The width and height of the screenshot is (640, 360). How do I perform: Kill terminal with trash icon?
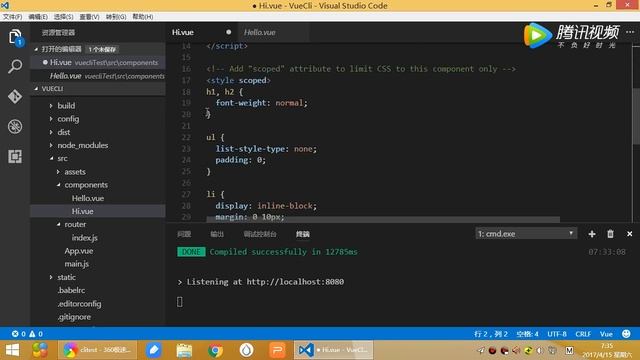click(x=610, y=234)
